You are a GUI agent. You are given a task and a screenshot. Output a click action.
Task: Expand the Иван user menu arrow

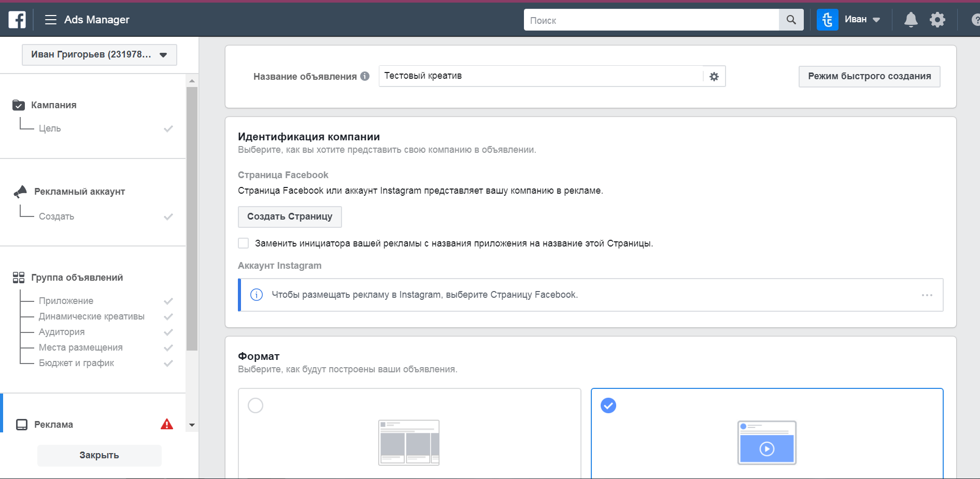[x=876, y=20]
